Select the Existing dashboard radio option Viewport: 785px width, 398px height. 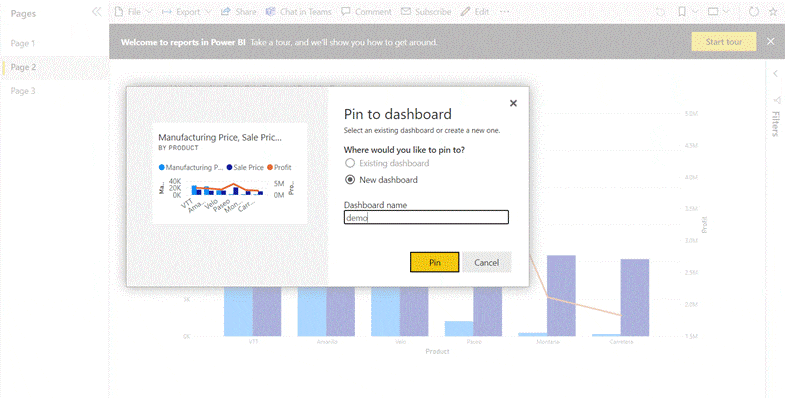350,163
